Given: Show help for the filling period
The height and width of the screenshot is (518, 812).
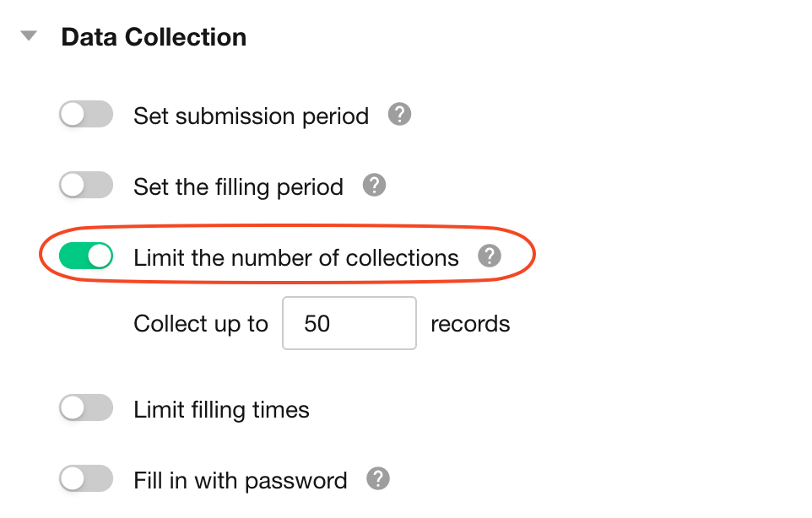Looking at the screenshot, I should tap(374, 186).
